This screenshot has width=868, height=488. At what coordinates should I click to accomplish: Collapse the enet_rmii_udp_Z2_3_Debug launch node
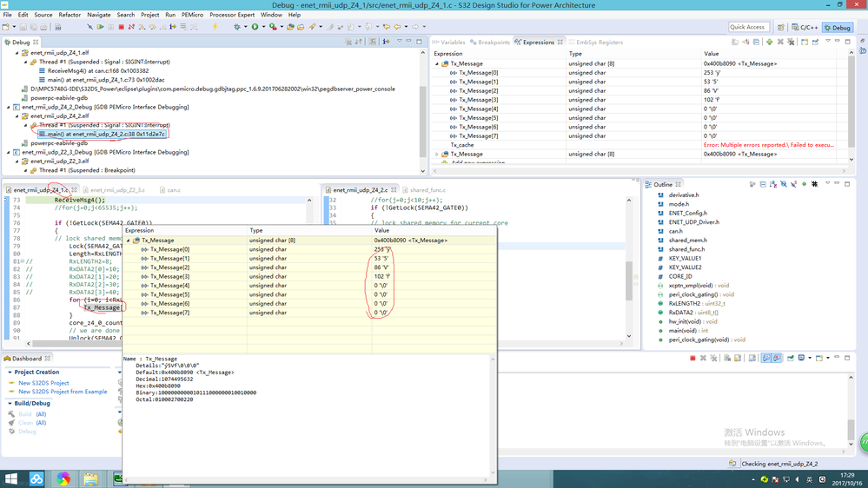[9, 152]
